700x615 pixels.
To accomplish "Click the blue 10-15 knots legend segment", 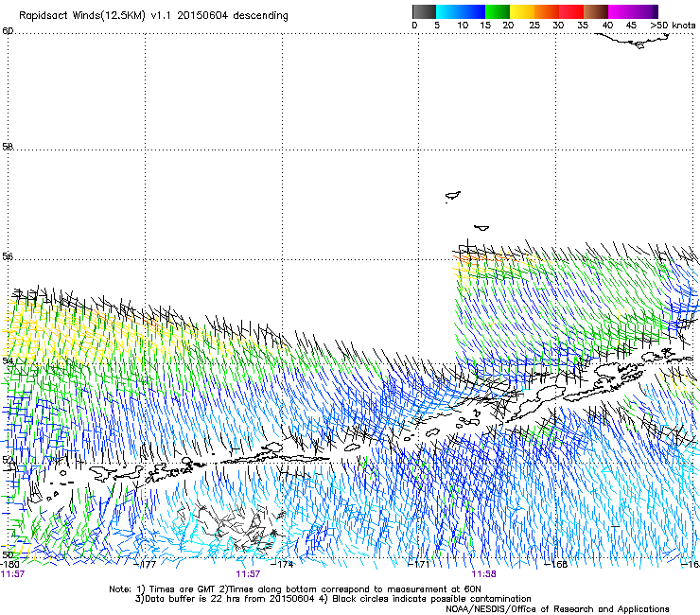I will coord(473,11).
